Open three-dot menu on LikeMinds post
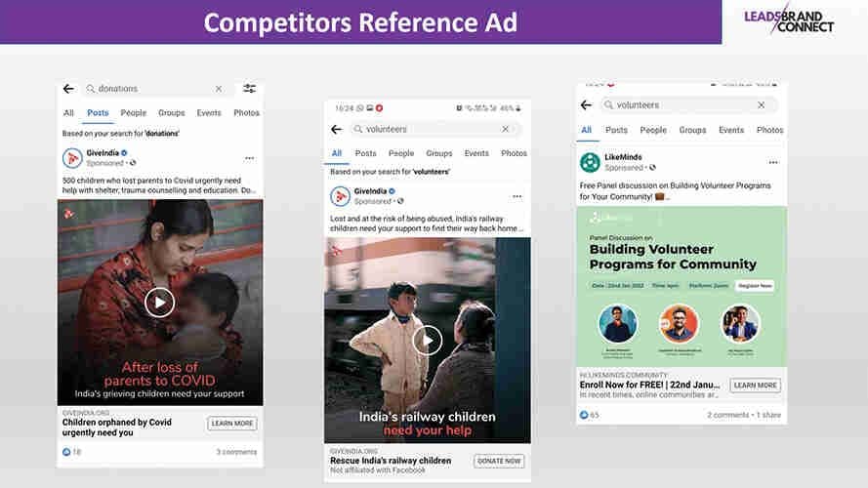 773,162
